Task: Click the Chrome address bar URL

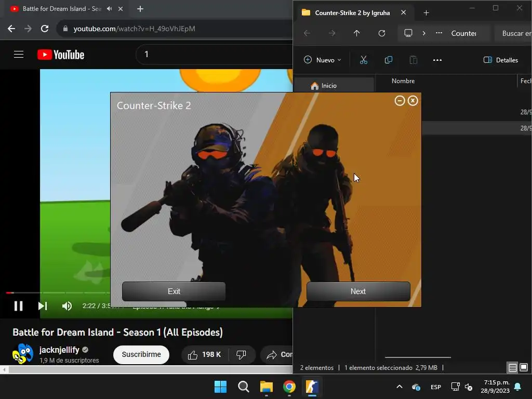Action: 135,29
